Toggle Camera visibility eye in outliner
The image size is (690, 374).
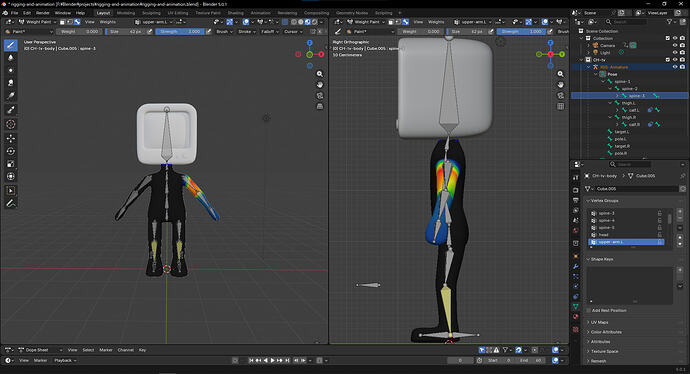point(675,45)
